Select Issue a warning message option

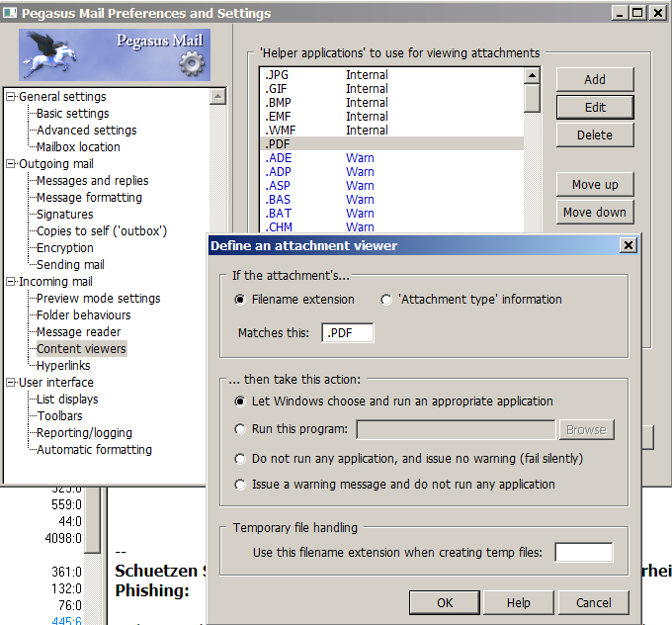pyautogui.click(x=240, y=485)
